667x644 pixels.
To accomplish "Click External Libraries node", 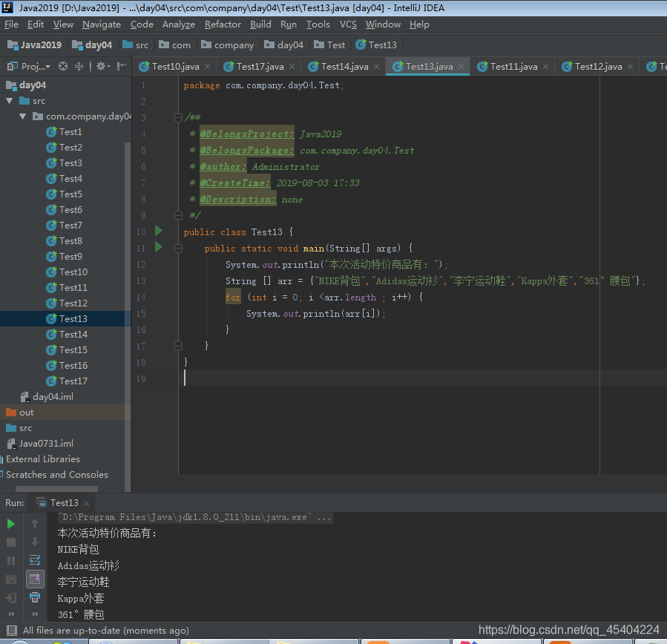I will 42,459.
